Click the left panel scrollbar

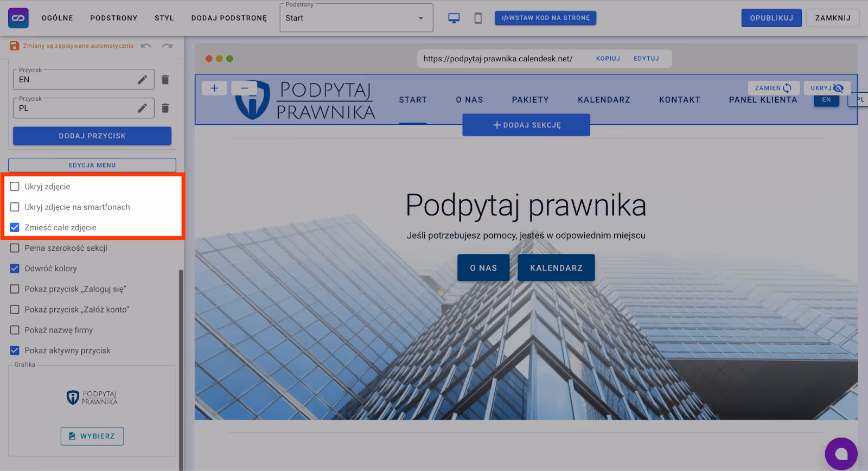[x=181, y=369]
